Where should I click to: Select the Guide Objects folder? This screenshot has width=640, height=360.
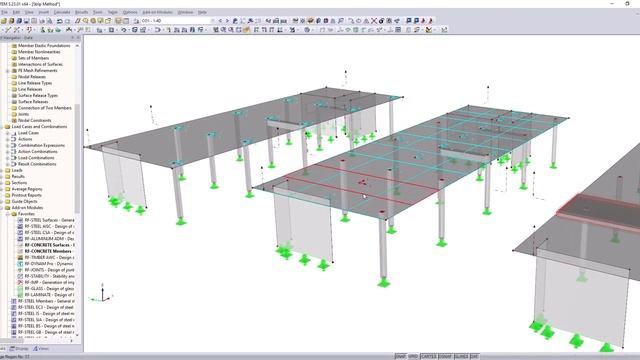click(x=24, y=202)
